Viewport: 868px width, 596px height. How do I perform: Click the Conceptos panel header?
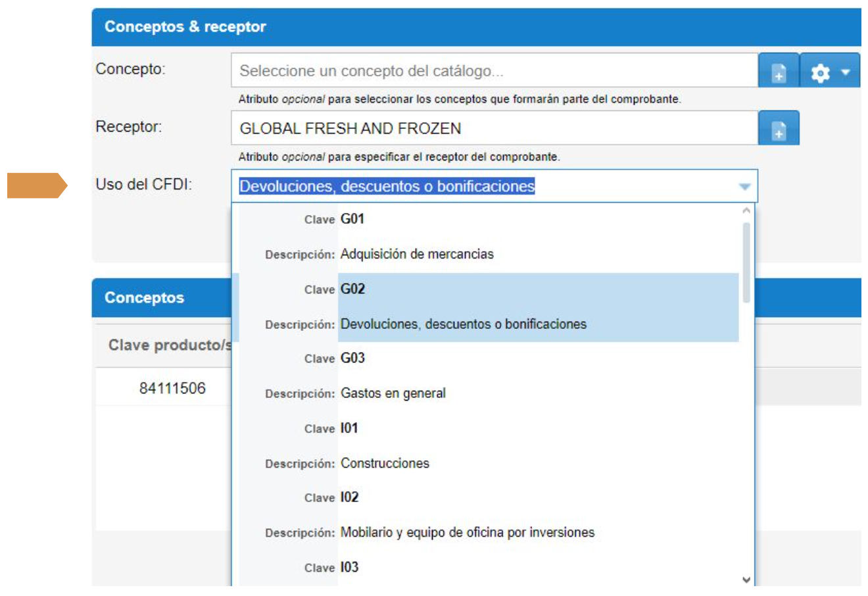[145, 297]
